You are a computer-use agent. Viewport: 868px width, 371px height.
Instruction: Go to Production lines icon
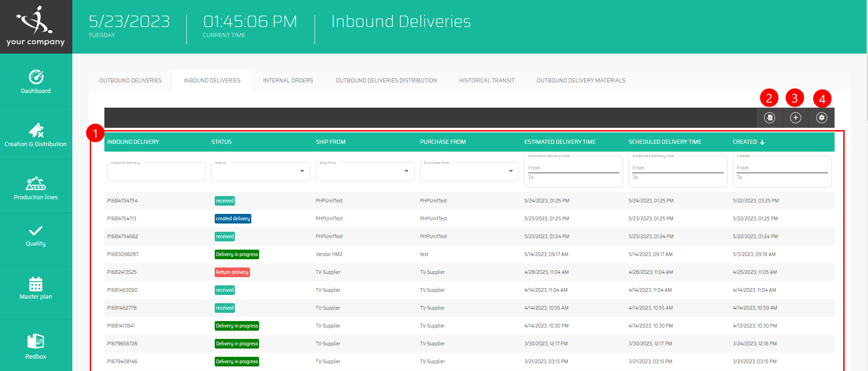coord(36,184)
